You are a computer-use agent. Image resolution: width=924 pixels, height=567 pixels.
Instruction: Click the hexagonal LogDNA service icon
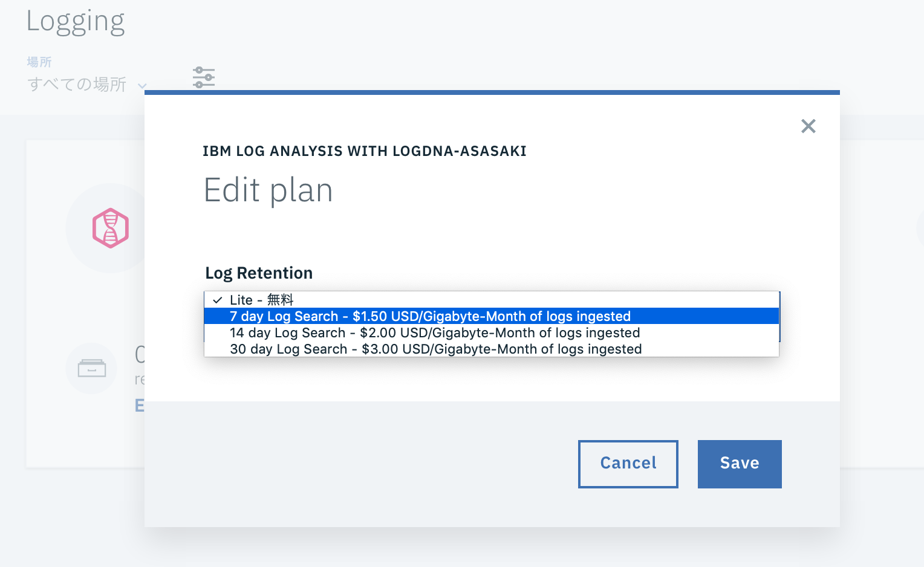coord(110,228)
